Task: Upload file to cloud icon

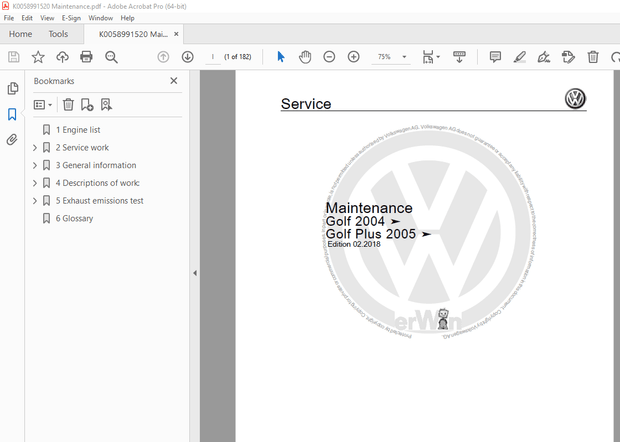Action: pyautogui.click(x=62, y=57)
